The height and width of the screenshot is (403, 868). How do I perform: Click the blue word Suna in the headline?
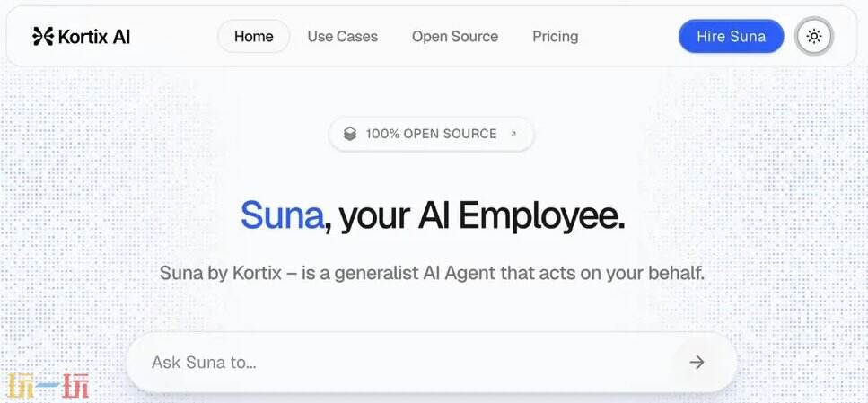(281, 216)
